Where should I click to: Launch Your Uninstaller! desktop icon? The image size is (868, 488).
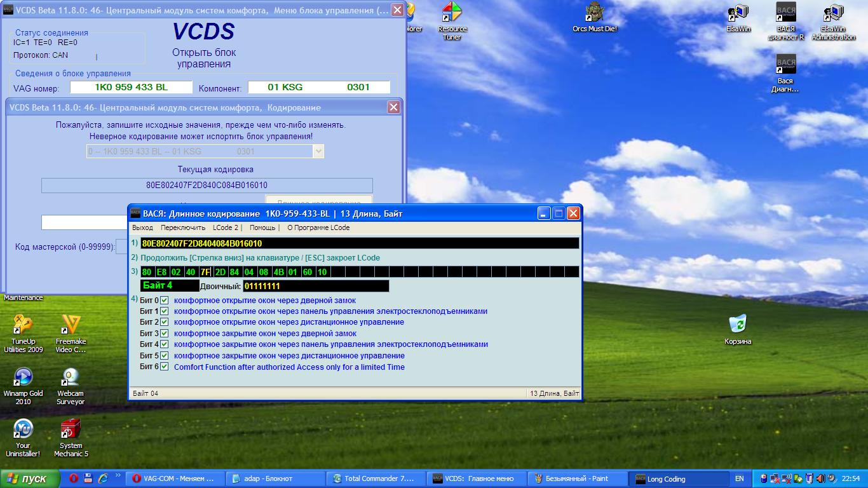(x=24, y=438)
